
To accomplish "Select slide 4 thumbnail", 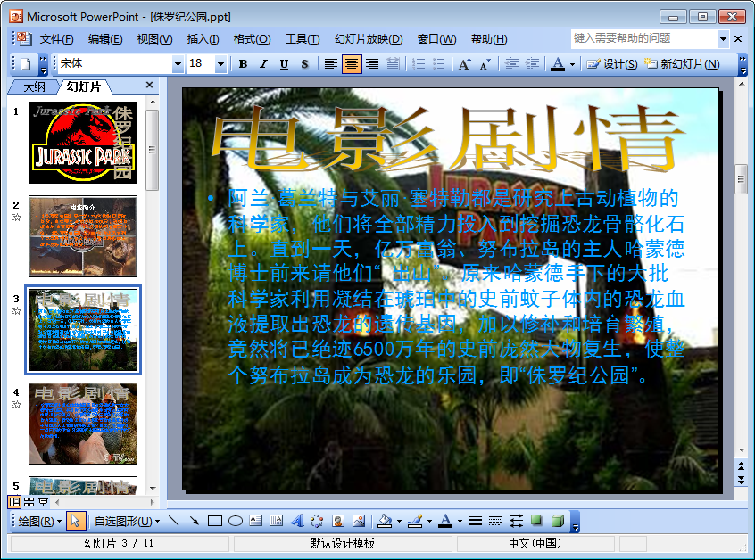I will point(83,424).
